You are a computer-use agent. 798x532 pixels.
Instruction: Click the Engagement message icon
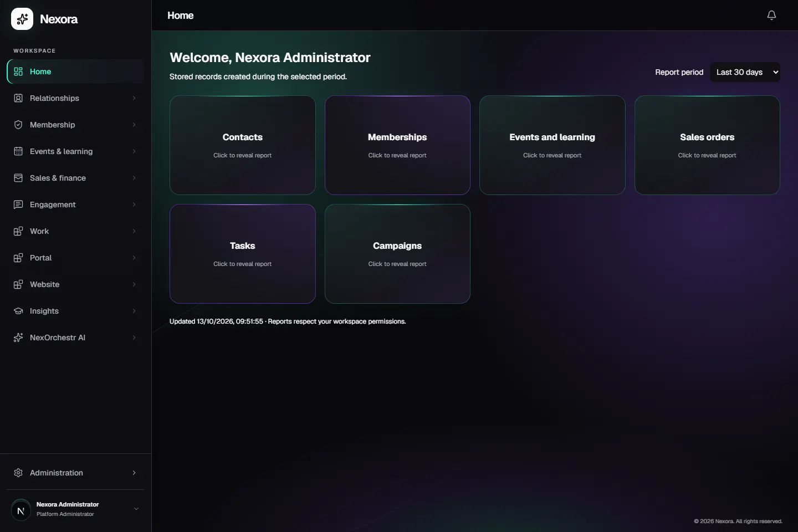18,204
